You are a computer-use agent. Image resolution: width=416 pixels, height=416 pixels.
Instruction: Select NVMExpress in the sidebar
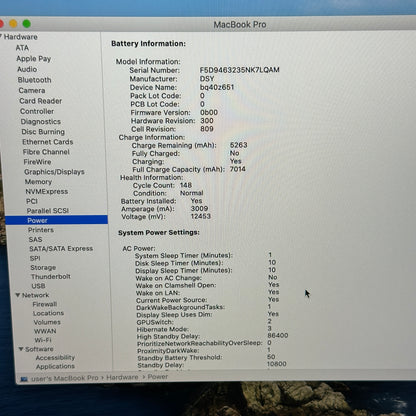point(47,191)
